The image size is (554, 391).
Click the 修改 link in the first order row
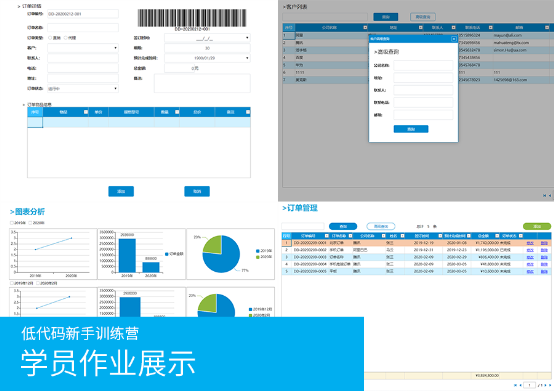click(x=530, y=243)
